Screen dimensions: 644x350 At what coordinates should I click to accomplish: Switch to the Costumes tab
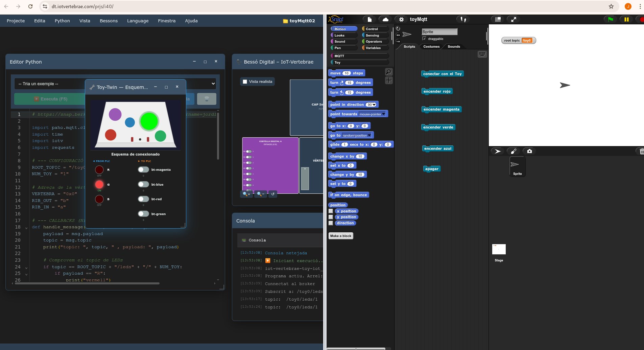click(x=432, y=47)
